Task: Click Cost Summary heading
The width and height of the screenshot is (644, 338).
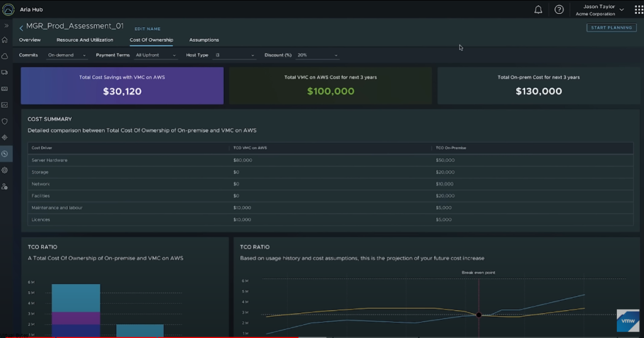Action: (50, 119)
